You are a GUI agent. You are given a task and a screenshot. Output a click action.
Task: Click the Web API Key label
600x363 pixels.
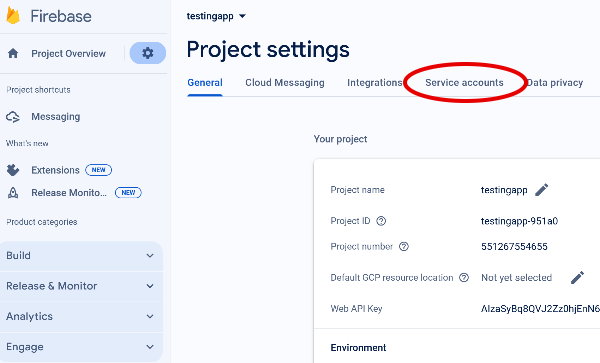click(x=356, y=309)
